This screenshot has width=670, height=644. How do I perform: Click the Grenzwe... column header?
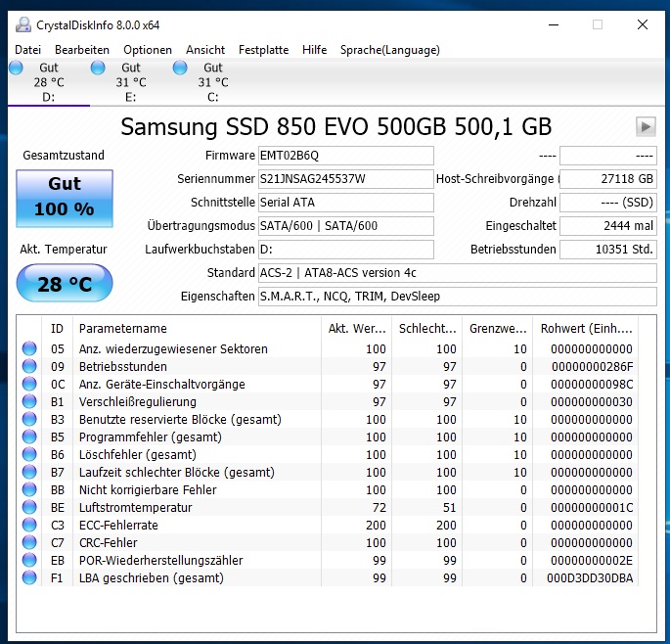[x=498, y=329]
